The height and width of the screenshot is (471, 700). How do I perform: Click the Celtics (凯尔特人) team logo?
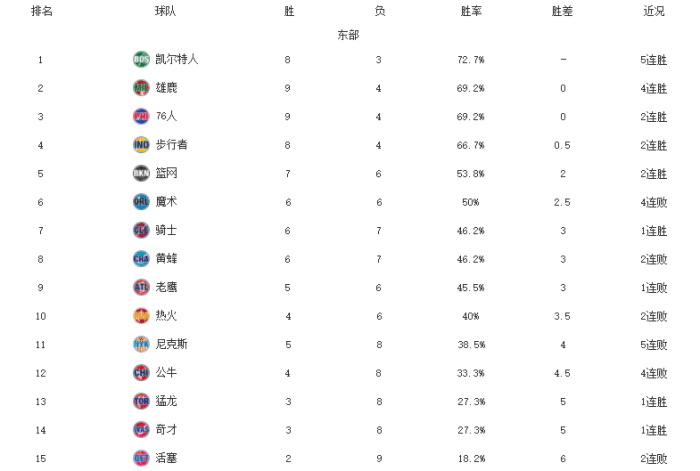coord(141,59)
